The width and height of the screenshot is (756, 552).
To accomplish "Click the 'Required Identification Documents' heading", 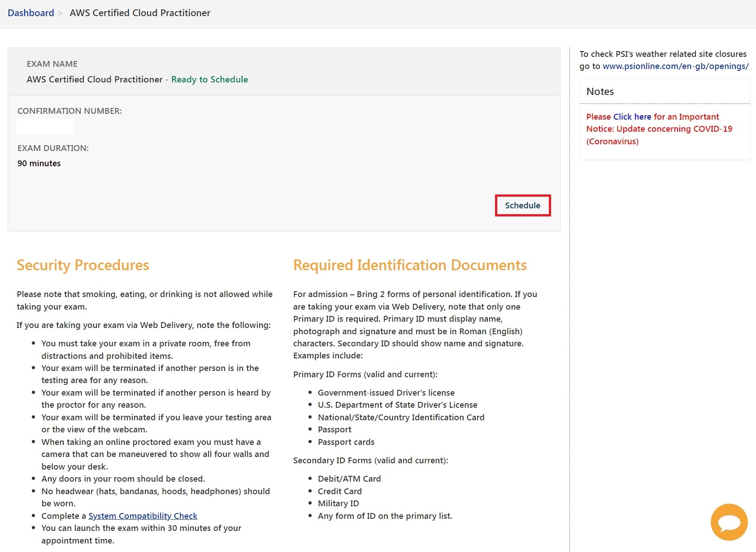I will (410, 265).
